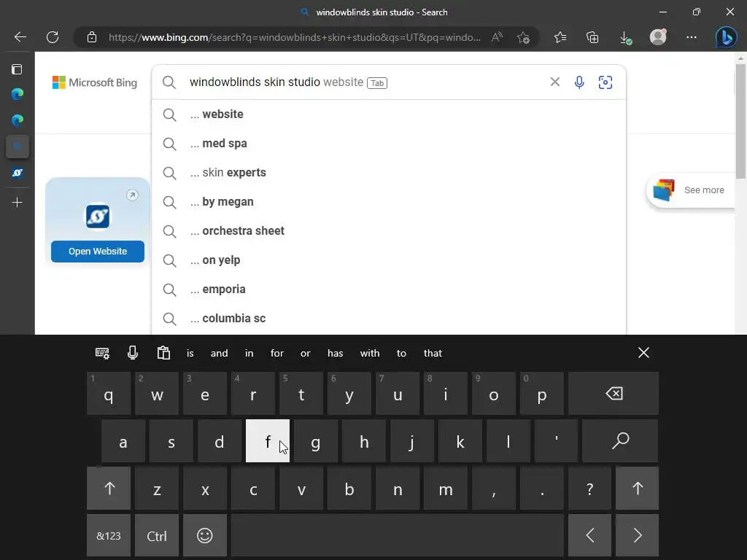Image resolution: width=747 pixels, height=560 pixels.
Task: Open Bing visual search camera
Action: (605, 82)
